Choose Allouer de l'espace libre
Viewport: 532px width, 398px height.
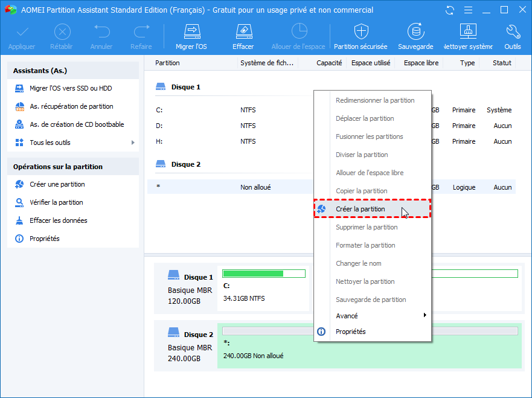(x=373, y=173)
